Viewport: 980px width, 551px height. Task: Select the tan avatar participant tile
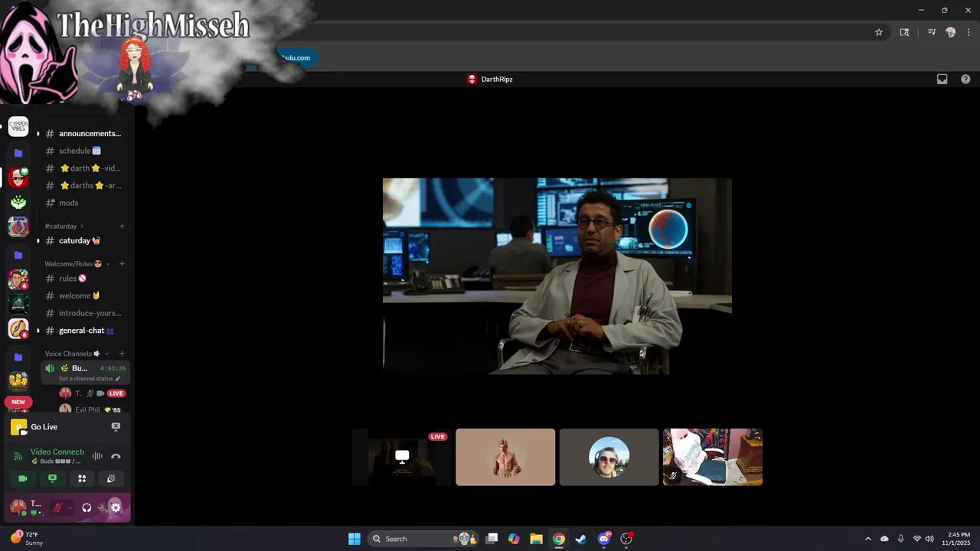pos(505,457)
